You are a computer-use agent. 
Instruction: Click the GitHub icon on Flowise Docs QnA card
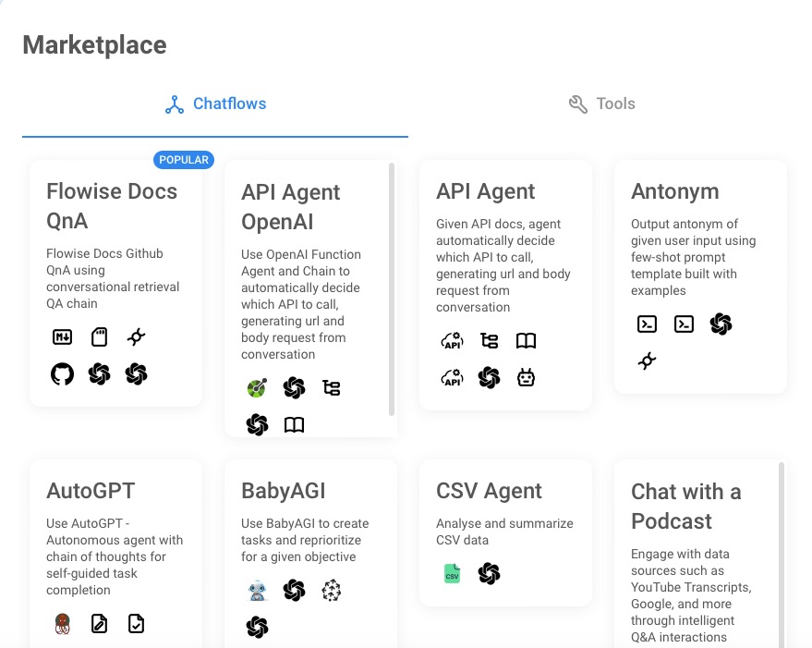click(x=61, y=373)
